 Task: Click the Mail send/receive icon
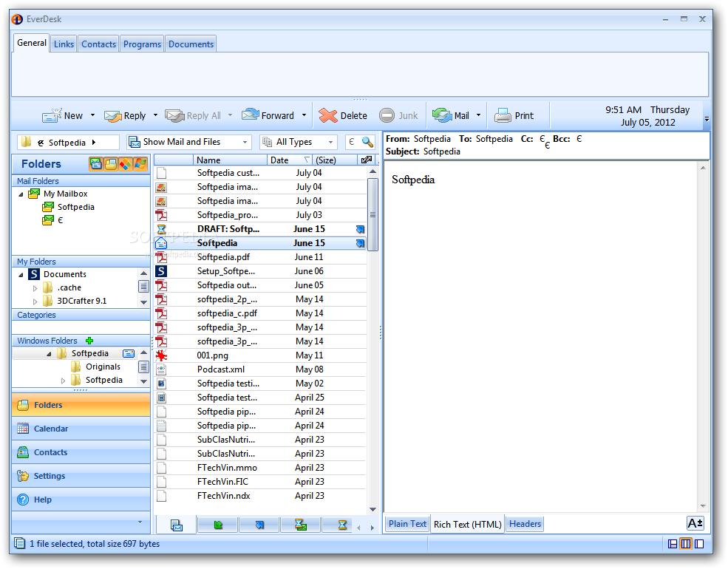click(441, 115)
